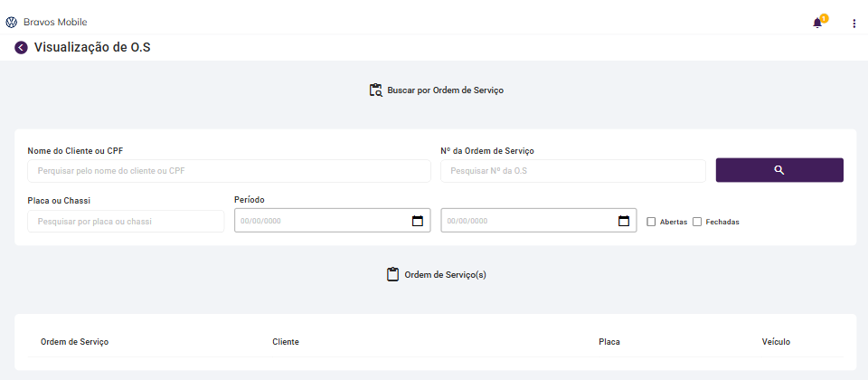Click the purple search button
Viewport: 868px width, 380px height.
coord(779,170)
